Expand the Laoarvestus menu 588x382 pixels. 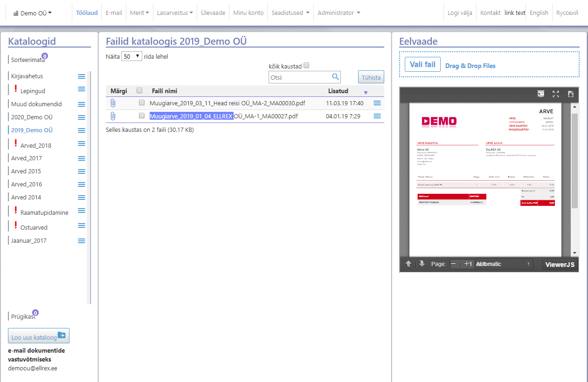pos(175,13)
